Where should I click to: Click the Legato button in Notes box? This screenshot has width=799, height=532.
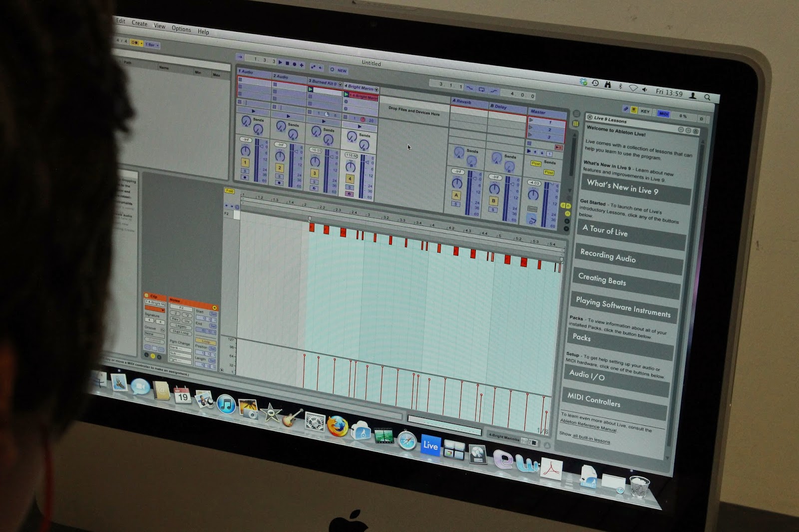click(181, 326)
